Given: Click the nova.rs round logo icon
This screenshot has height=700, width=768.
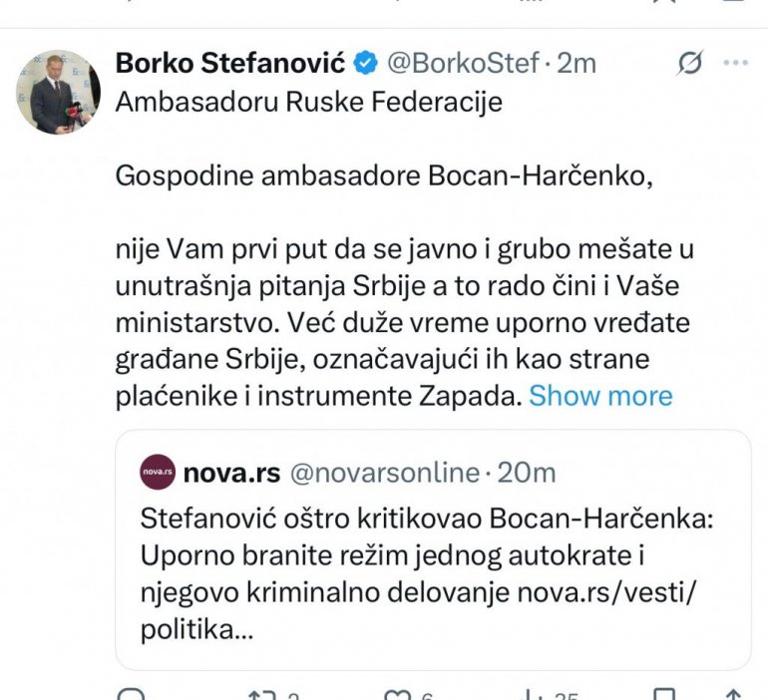Looking at the screenshot, I should pyautogui.click(x=158, y=472).
